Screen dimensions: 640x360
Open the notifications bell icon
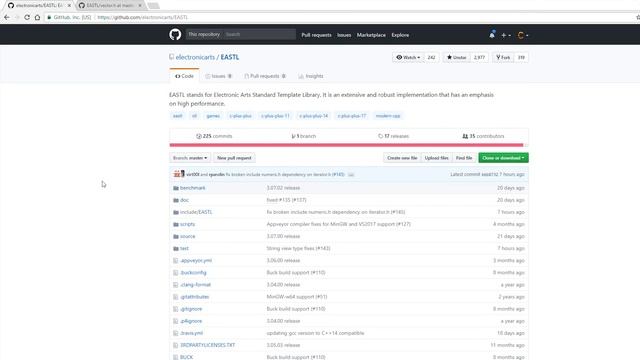pyautogui.click(x=492, y=35)
